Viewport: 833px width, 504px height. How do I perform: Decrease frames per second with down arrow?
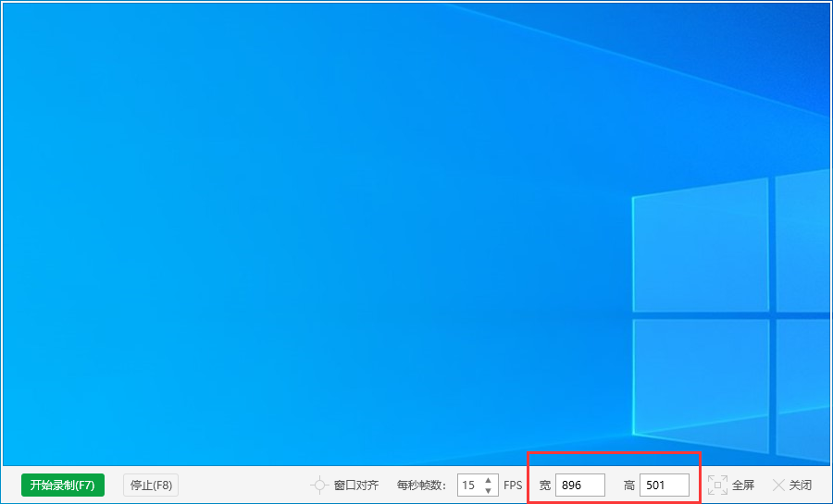click(x=488, y=490)
